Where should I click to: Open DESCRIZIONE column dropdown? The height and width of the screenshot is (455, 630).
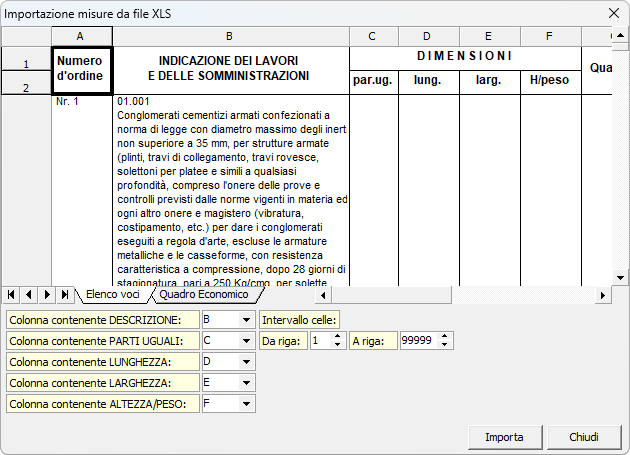click(247, 320)
